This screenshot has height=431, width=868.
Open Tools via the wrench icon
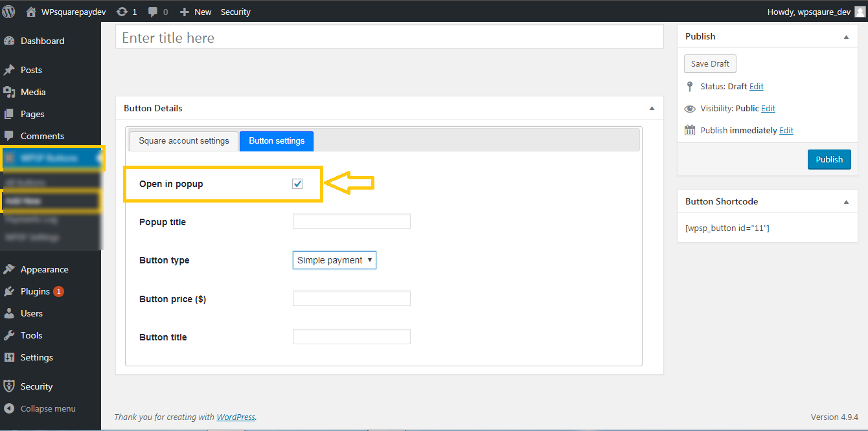pyautogui.click(x=9, y=335)
